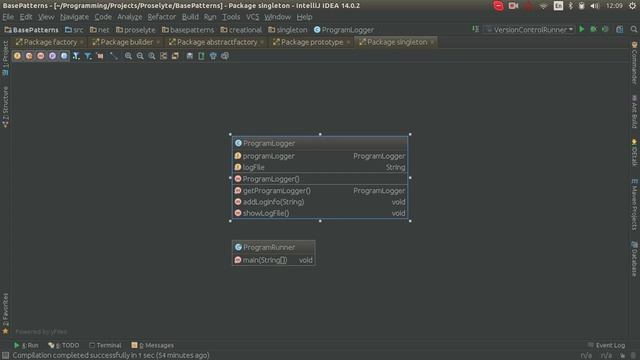Toggle the Fields display button
Image resolution: width=640 pixels, height=360 pixels.
pyautogui.click(x=17, y=56)
